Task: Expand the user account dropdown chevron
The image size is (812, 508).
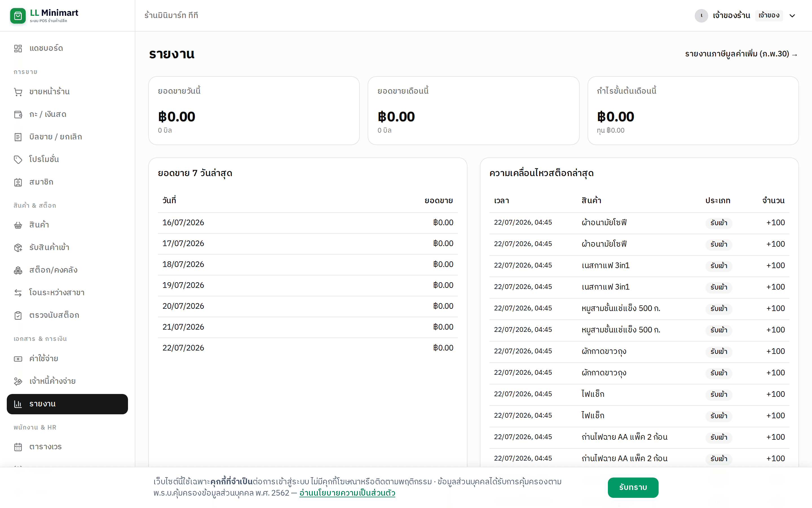Action: coord(792,16)
